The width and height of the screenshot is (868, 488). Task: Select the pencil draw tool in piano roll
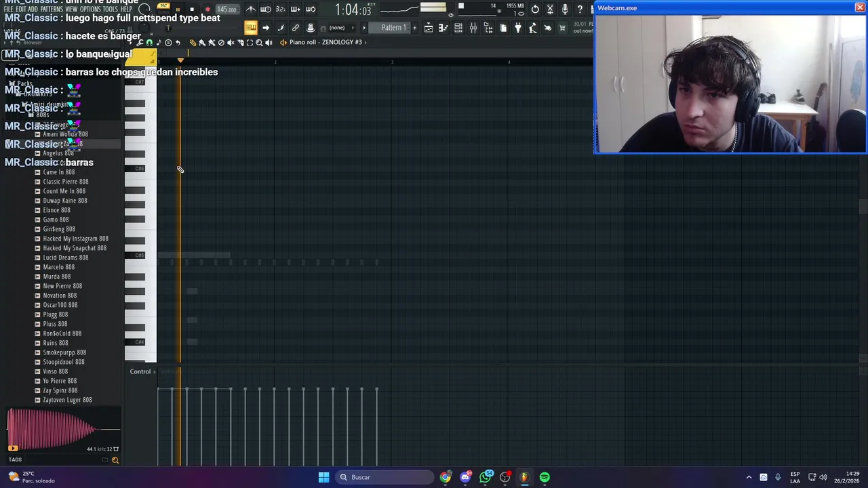click(x=193, y=42)
